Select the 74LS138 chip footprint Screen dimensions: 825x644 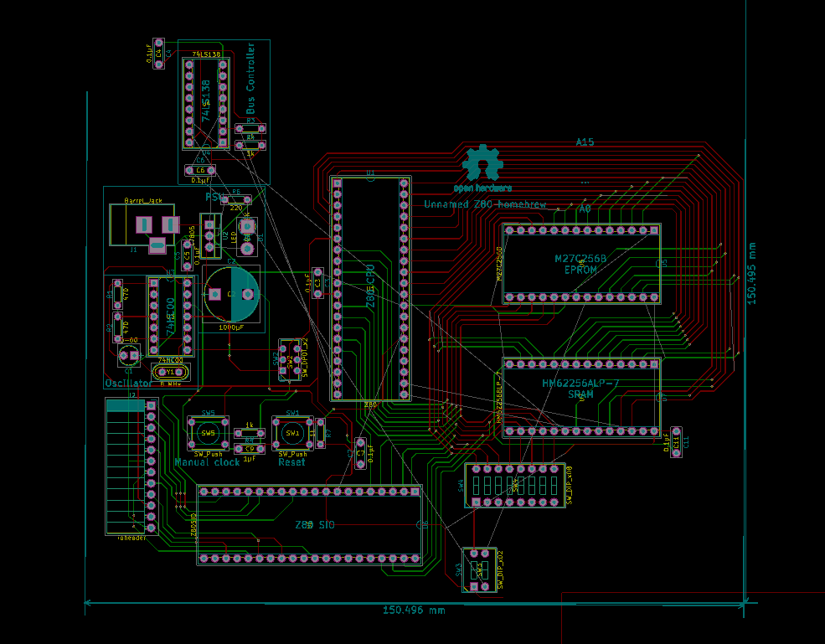[206, 104]
